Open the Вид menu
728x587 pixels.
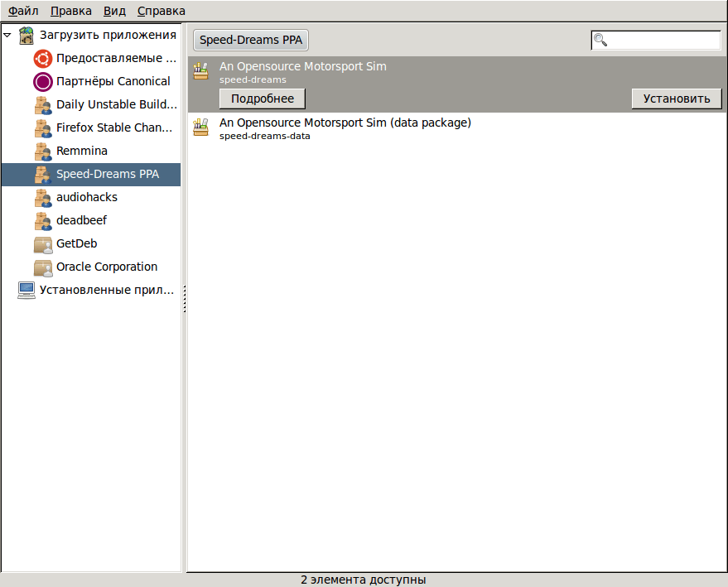point(114,11)
